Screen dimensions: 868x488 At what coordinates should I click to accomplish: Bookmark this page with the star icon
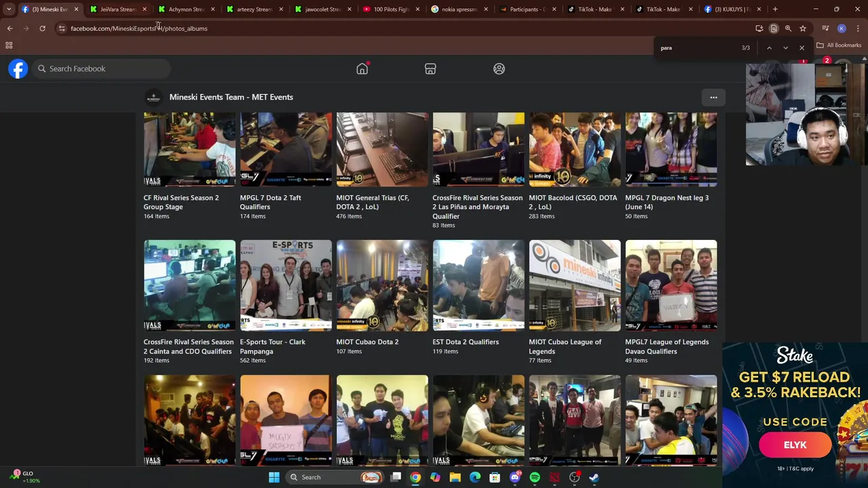point(803,28)
